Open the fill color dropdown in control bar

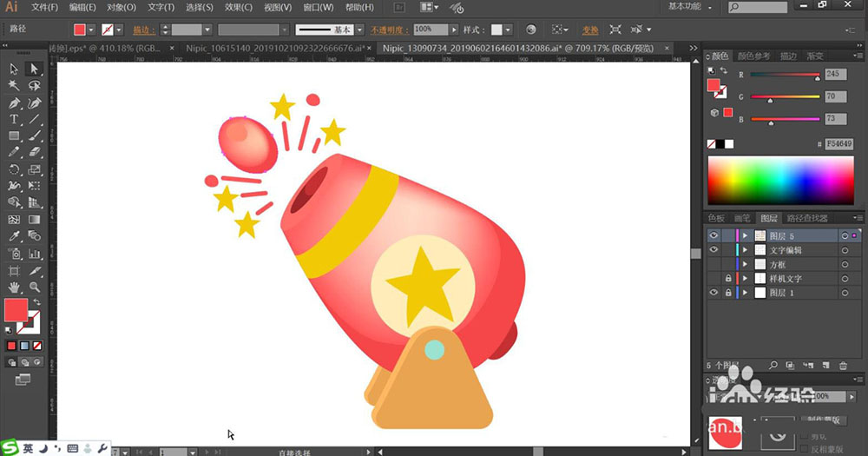[x=91, y=30]
